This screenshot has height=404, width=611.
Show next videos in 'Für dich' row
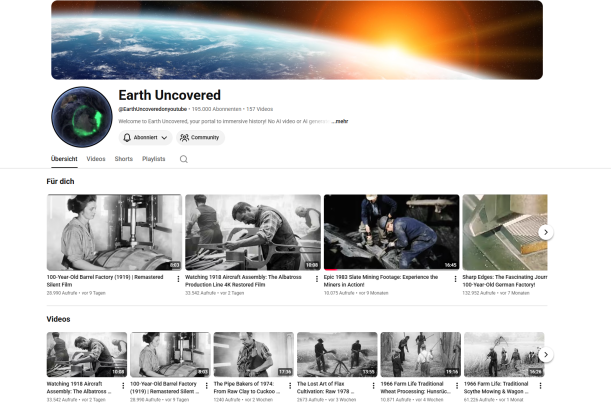tap(546, 232)
